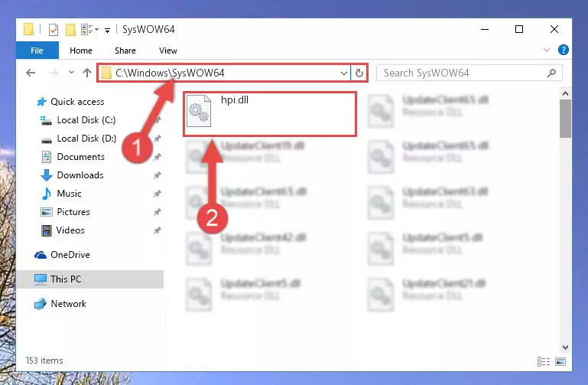
Task: Click the Quick access star icon
Action: coord(41,102)
